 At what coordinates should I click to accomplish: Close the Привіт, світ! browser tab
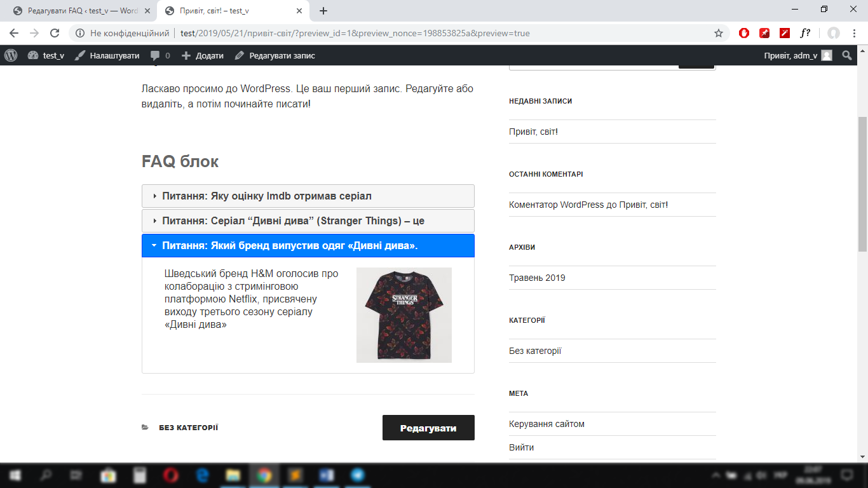tap(299, 11)
